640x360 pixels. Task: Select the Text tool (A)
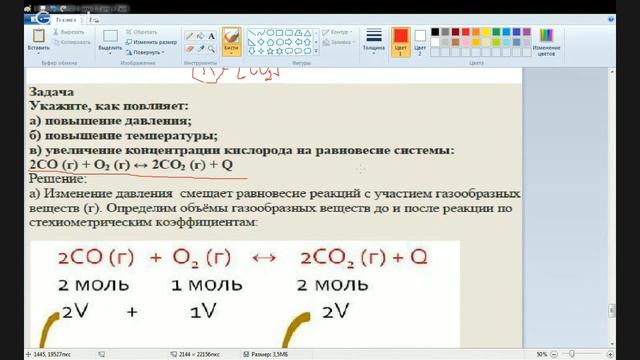point(211,36)
